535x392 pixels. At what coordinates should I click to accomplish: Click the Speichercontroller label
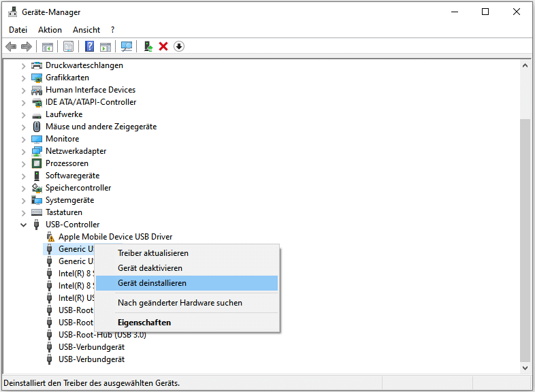tap(78, 188)
